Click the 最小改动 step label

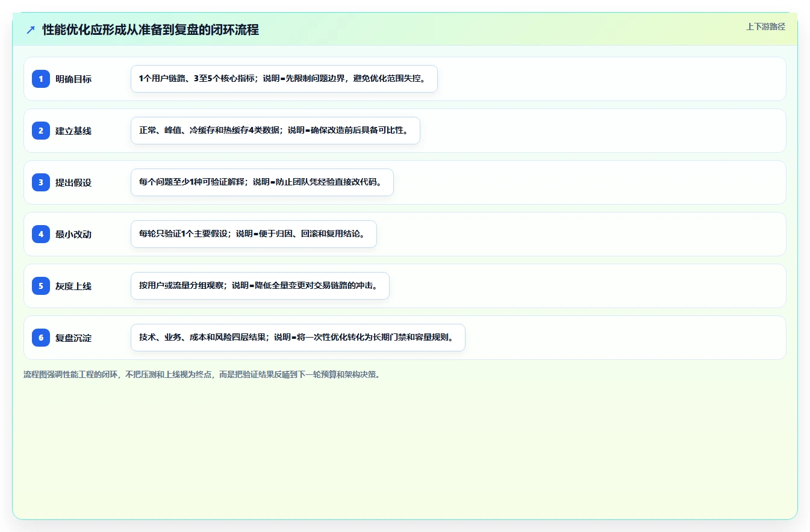pos(73,234)
